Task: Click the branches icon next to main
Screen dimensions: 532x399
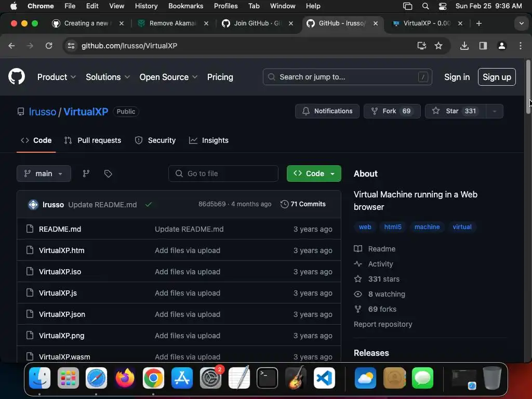Action: point(86,174)
